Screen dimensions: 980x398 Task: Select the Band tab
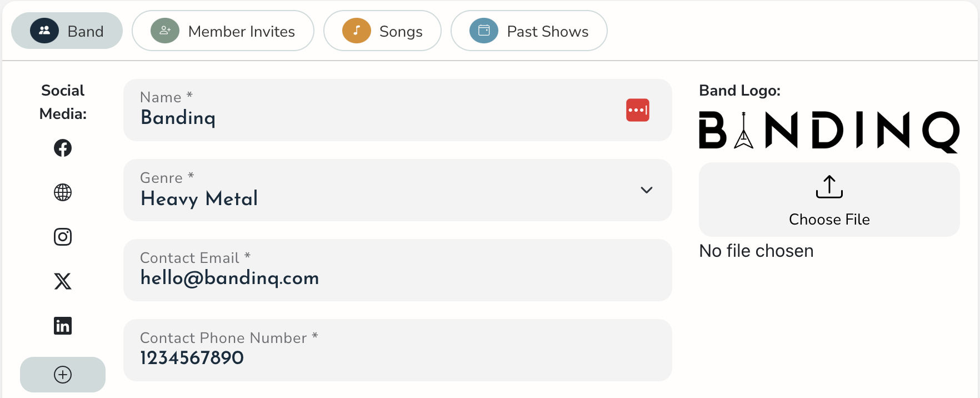pyautogui.click(x=67, y=31)
